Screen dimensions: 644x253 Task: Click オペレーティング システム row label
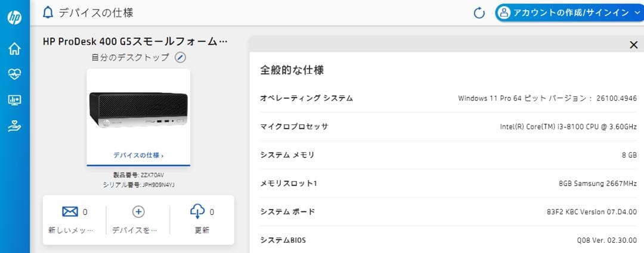306,98
